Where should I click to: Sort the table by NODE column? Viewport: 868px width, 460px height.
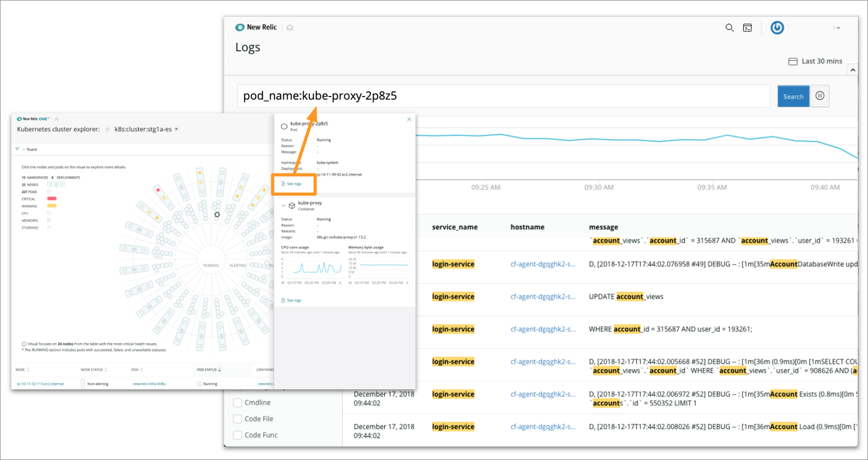(x=22, y=369)
